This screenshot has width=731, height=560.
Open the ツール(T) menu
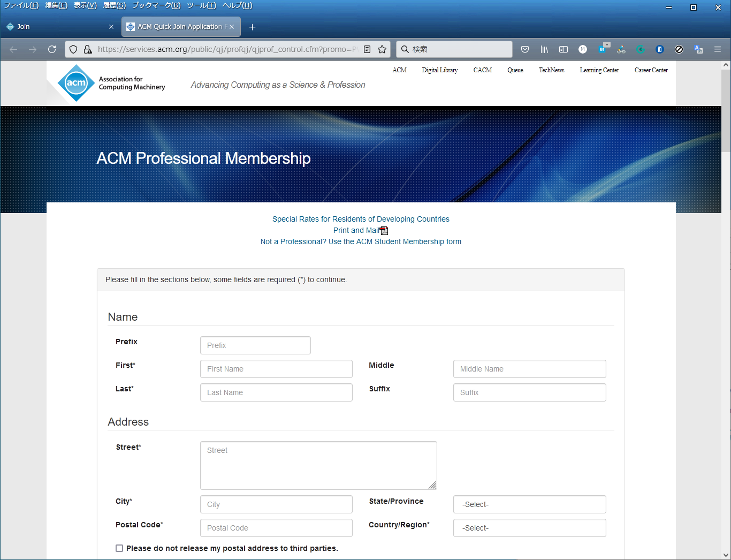[201, 5]
